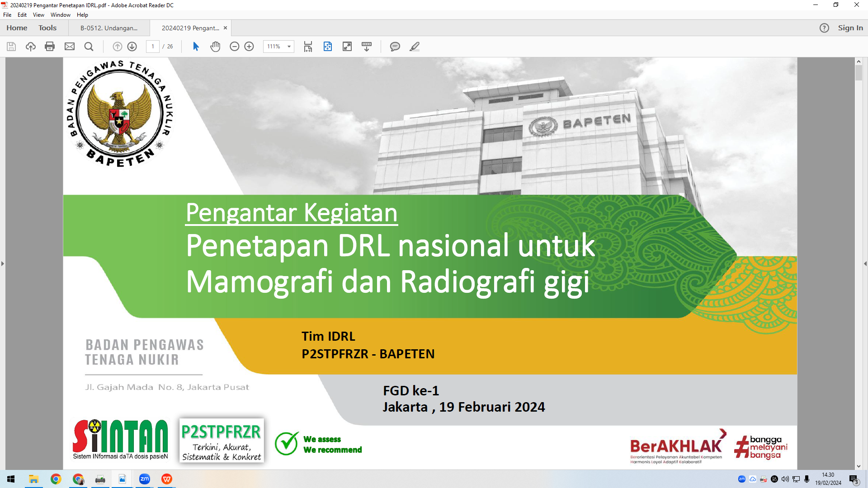The height and width of the screenshot is (488, 868).
Task: Go to previous page arrow
Action: pyautogui.click(x=118, y=47)
